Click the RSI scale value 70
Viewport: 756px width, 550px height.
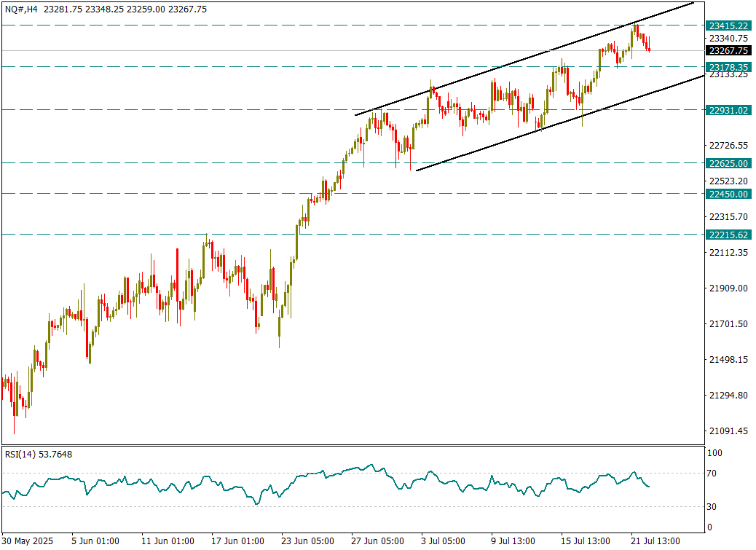(x=711, y=474)
